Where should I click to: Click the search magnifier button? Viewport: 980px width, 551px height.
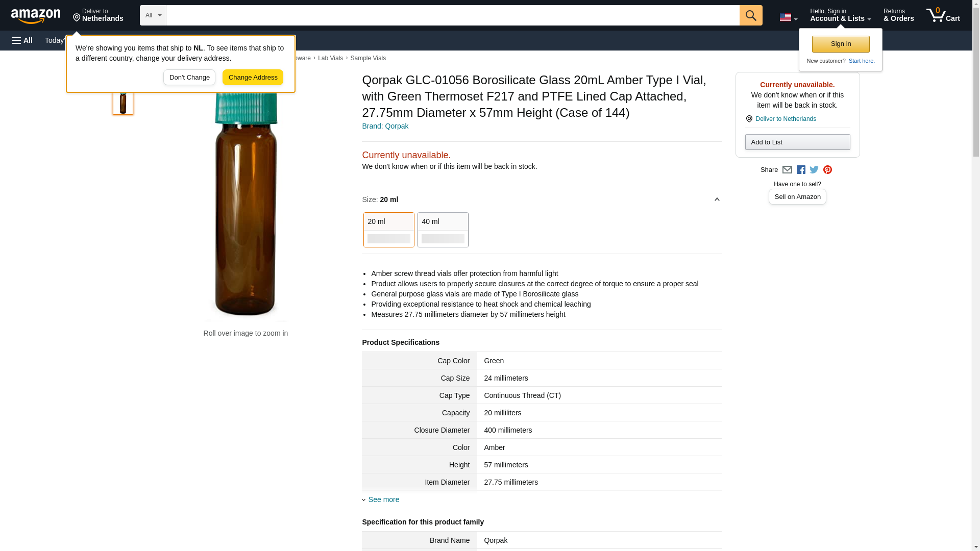(x=750, y=15)
